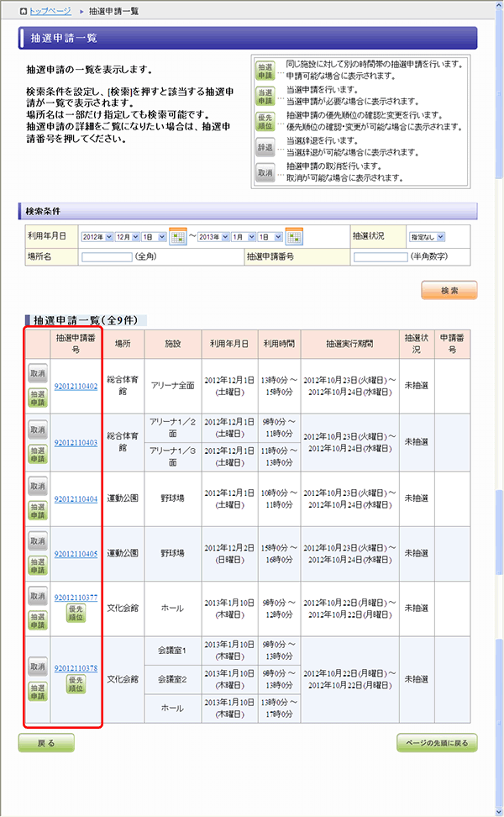Image resolution: width=504 pixels, height=817 pixels.
Task: Click the 利用時間 column header
Action: click(x=279, y=344)
